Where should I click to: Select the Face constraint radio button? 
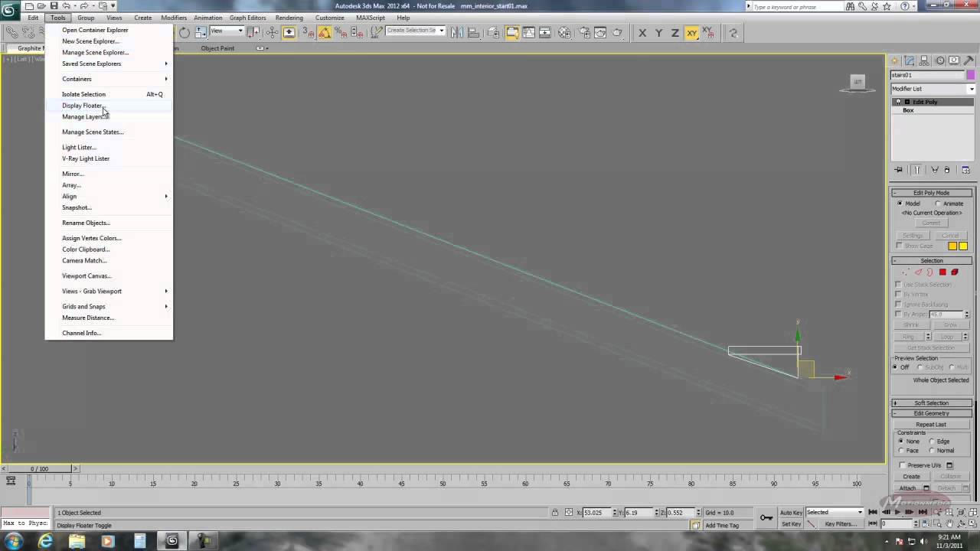pos(901,451)
